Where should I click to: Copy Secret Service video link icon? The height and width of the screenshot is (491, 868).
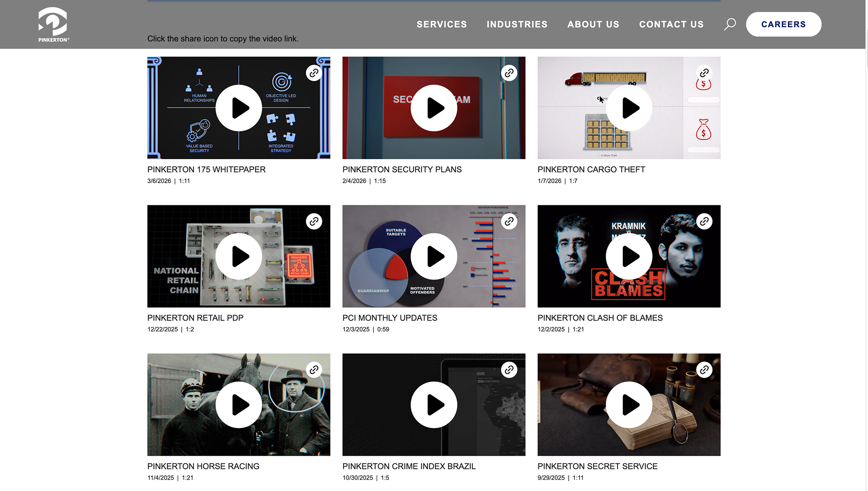click(704, 369)
